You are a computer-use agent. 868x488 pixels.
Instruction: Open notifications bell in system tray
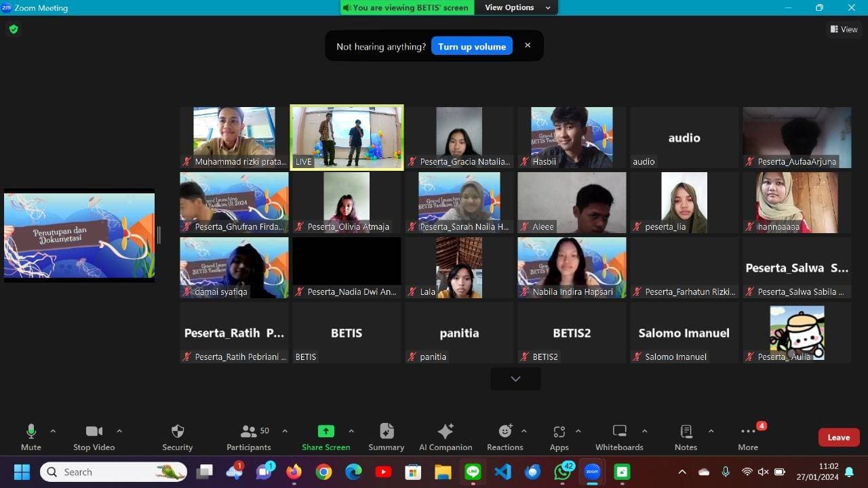pos(849,472)
